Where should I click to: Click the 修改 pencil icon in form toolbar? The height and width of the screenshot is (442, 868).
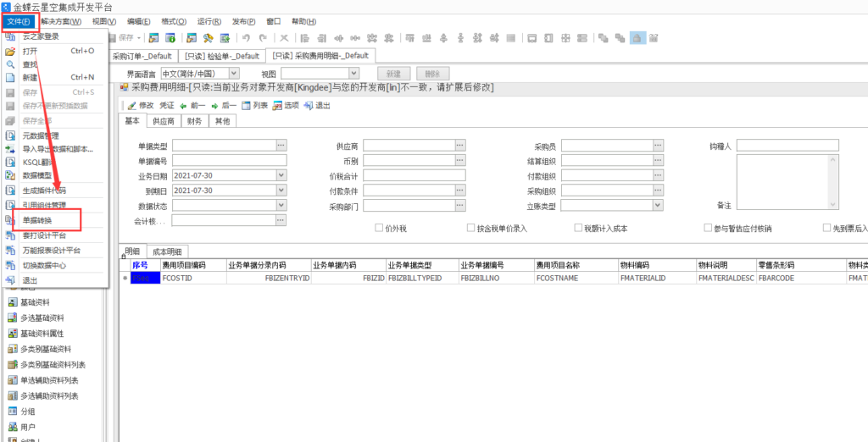(x=131, y=106)
